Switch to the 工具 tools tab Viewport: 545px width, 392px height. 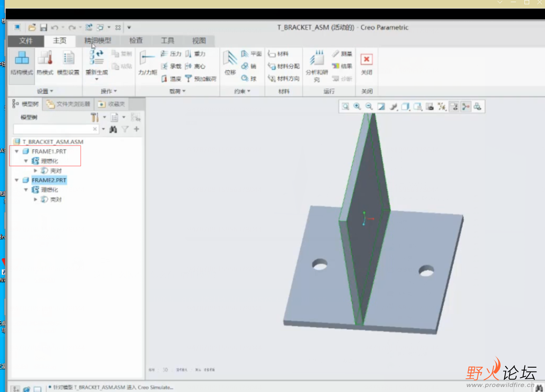pos(168,41)
